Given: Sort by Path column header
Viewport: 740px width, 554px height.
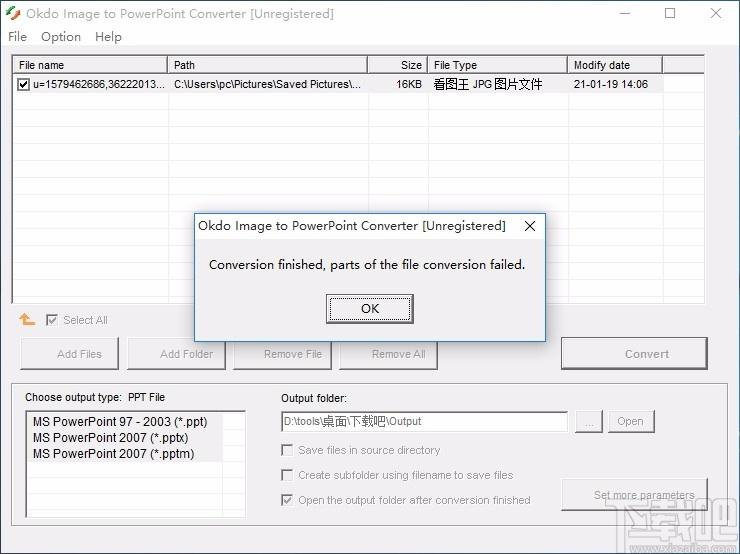Looking at the screenshot, I should coord(268,65).
